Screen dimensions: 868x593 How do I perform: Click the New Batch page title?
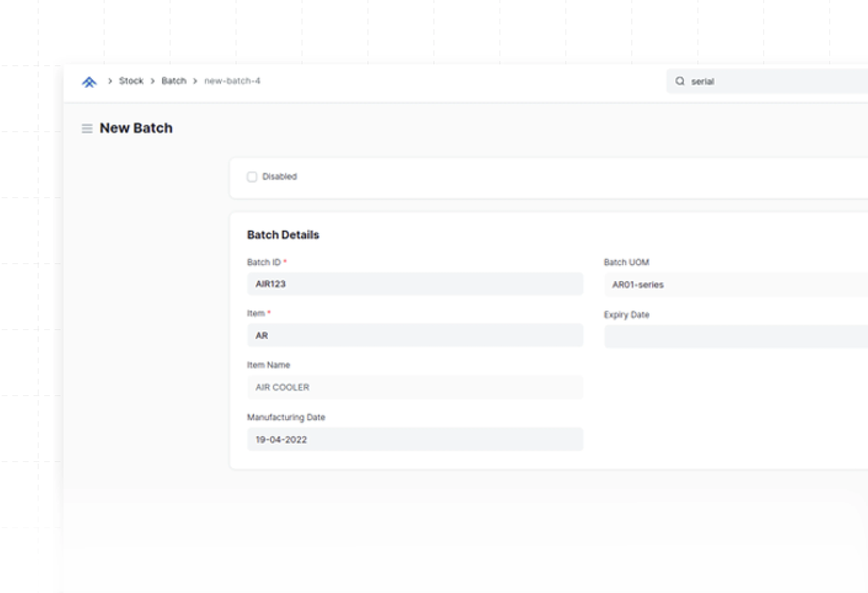point(136,128)
